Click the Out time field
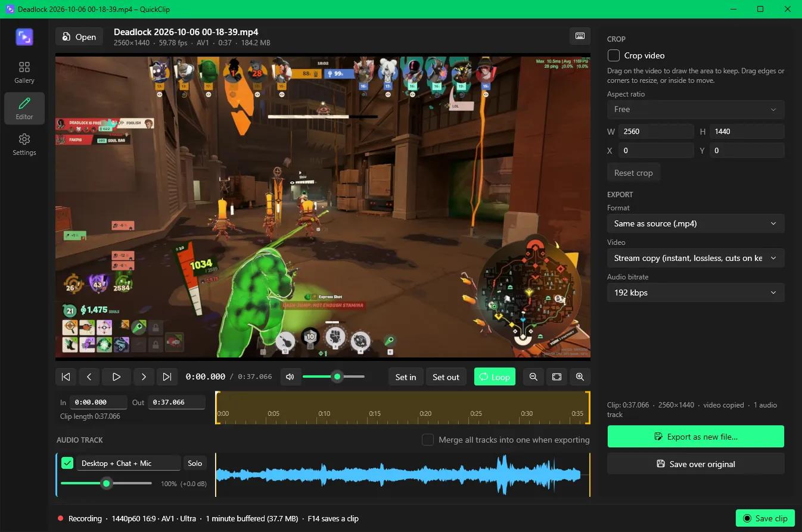The height and width of the screenshot is (532, 802). (176, 402)
